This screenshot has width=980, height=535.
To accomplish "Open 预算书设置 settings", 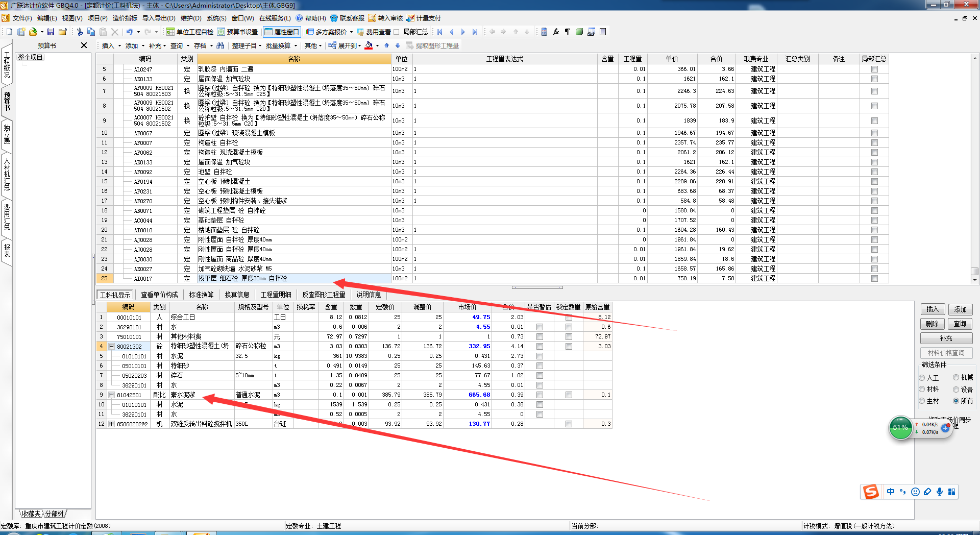I will tap(237, 32).
